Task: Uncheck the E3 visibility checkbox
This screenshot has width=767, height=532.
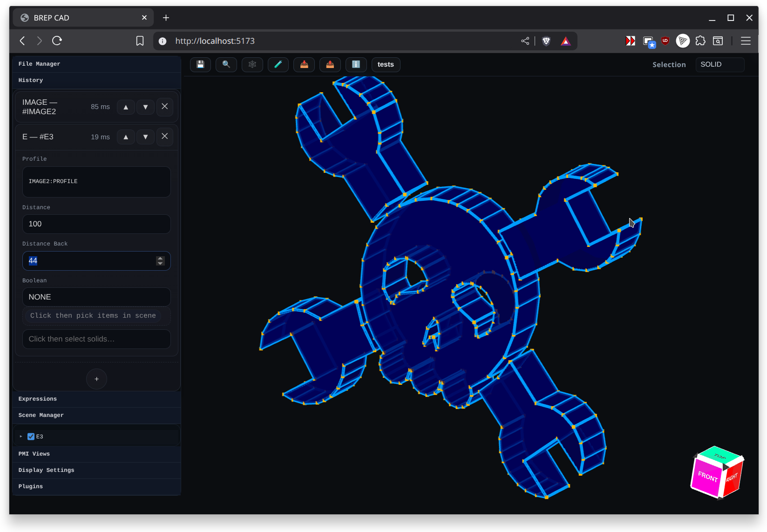Action: [31, 437]
